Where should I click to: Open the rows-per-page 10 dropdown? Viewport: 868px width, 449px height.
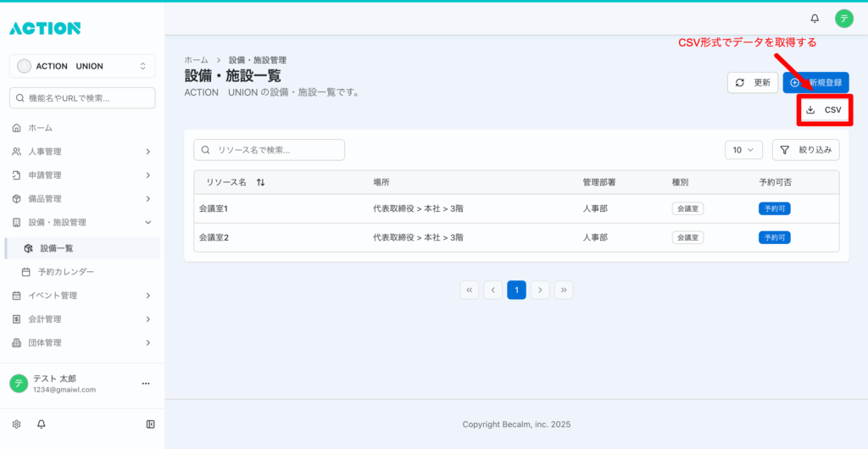point(743,150)
